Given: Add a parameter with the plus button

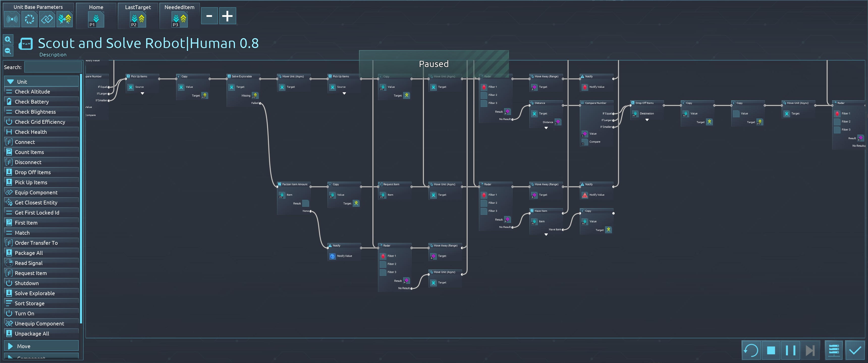Looking at the screenshot, I should 227,16.
